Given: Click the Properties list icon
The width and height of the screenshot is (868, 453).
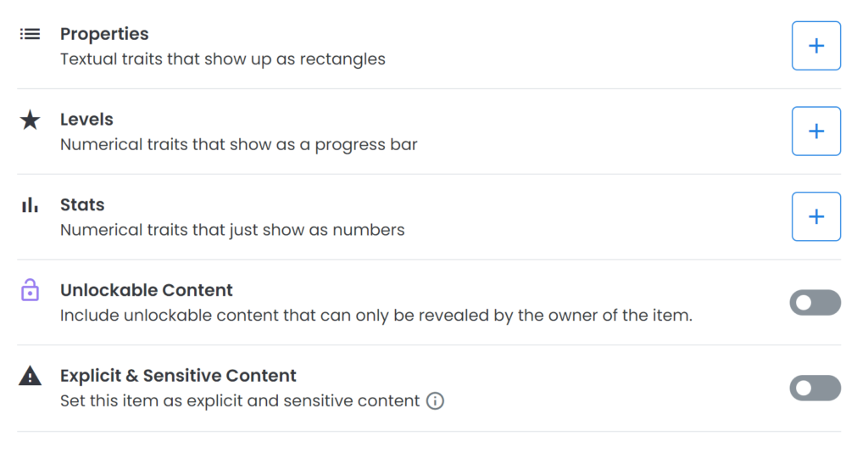Looking at the screenshot, I should [x=30, y=34].
